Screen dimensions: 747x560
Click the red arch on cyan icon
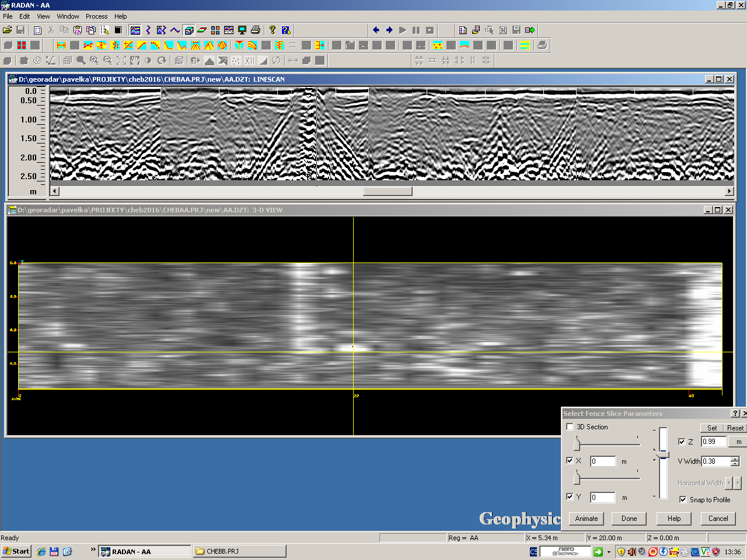(x=465, y=45)
